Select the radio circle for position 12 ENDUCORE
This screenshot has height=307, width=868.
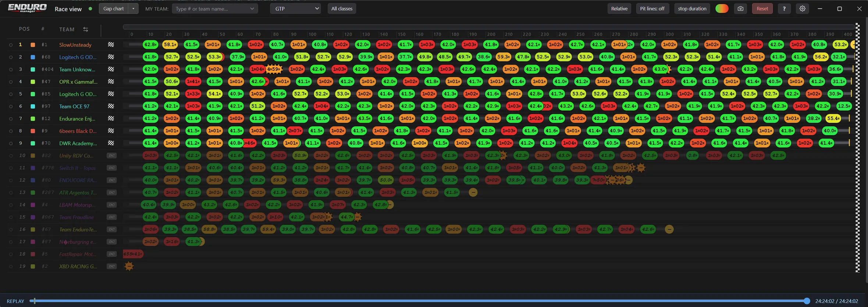tap(11, 180)
